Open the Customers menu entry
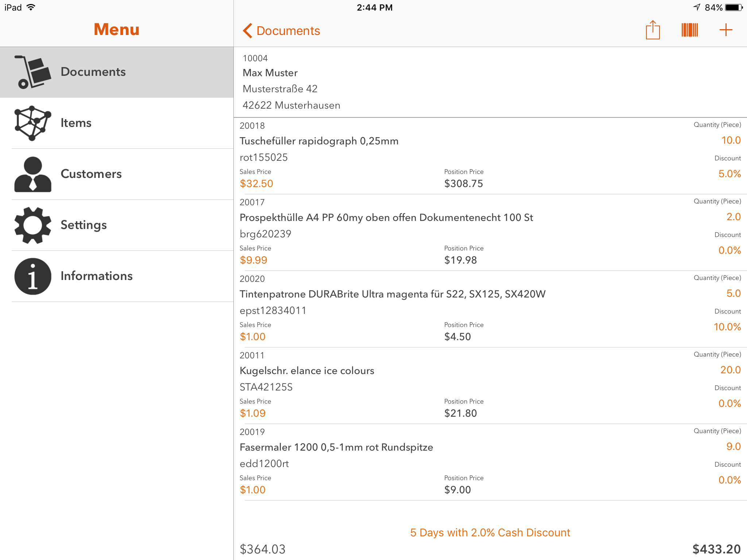747x560 pixels. click(x=91, y=174)
